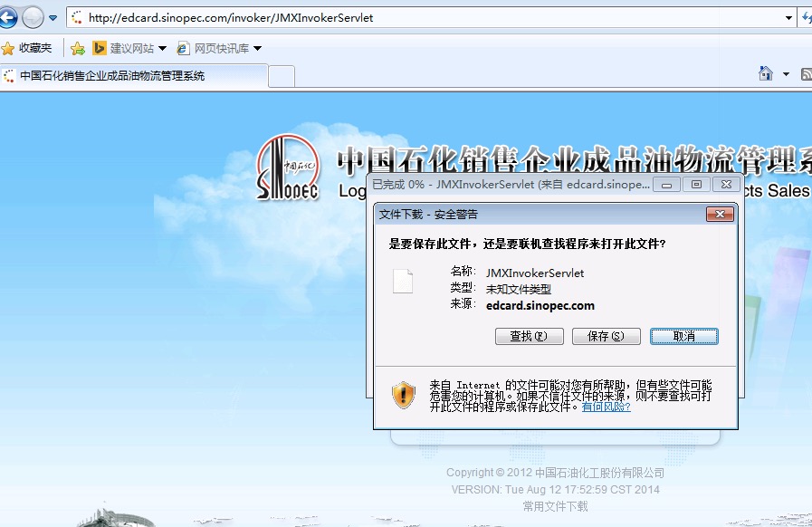Click the loading spinner icon in address bar
The width and height of the screenshot is (812, 527).
77,17
